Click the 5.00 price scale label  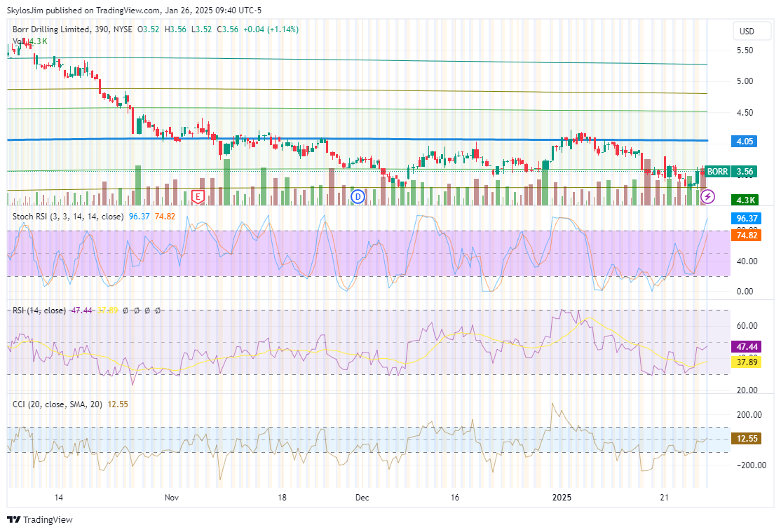point(745,81)
